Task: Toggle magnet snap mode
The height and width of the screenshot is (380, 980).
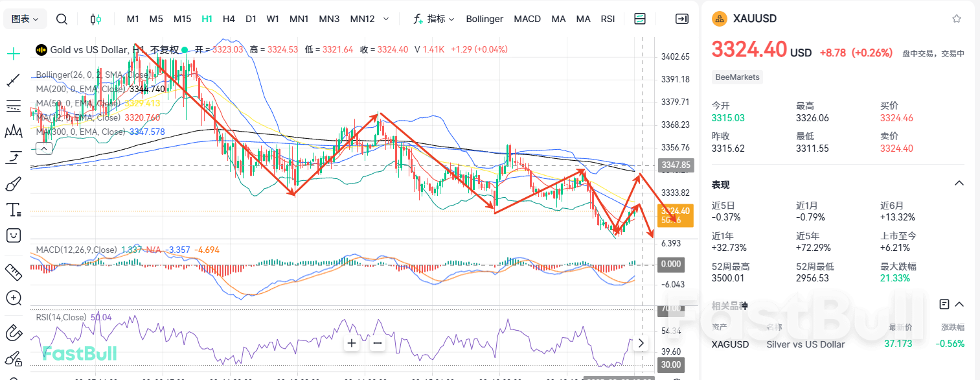Action: click(14, 333)
